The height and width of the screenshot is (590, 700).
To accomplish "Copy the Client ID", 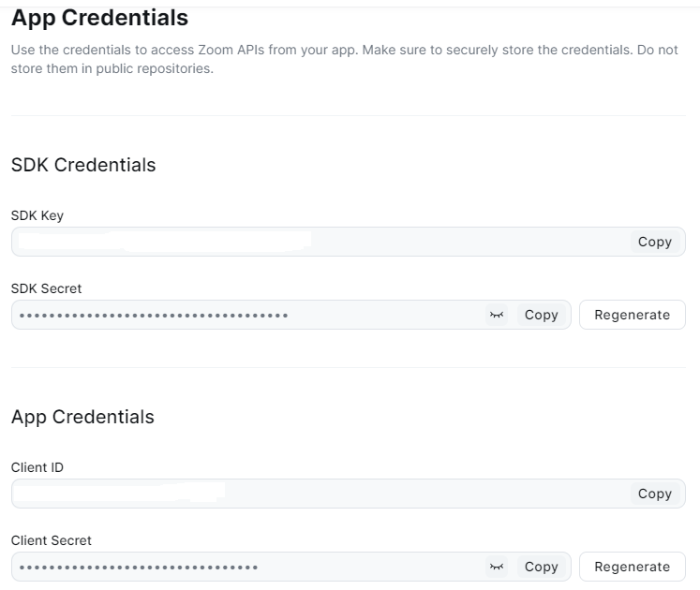I will (654, 494).
